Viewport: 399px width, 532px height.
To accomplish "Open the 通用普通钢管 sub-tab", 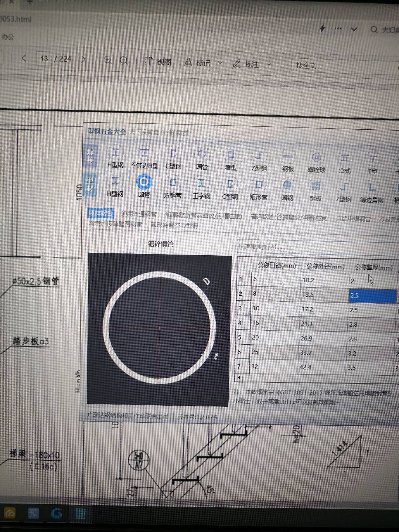I will tap(139, 214).
